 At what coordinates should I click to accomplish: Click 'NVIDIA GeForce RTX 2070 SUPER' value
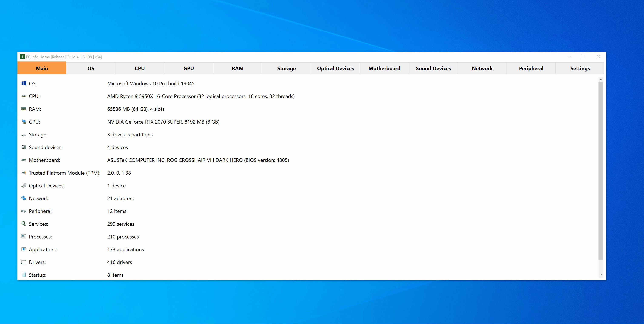tap(145, 122)
